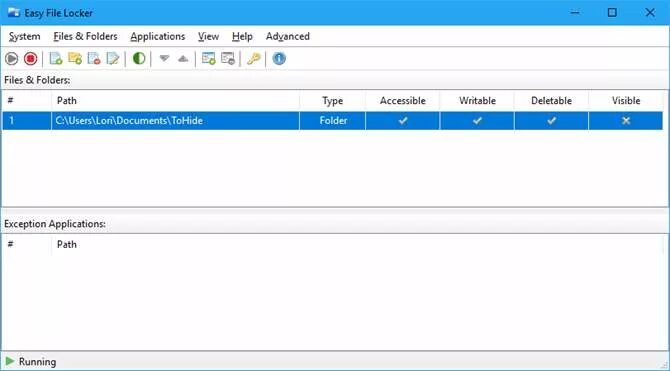The width and height of the screenshot is (670, 371).
Task: Close the Easy File Locker window
Action: [x=650, y=12]
